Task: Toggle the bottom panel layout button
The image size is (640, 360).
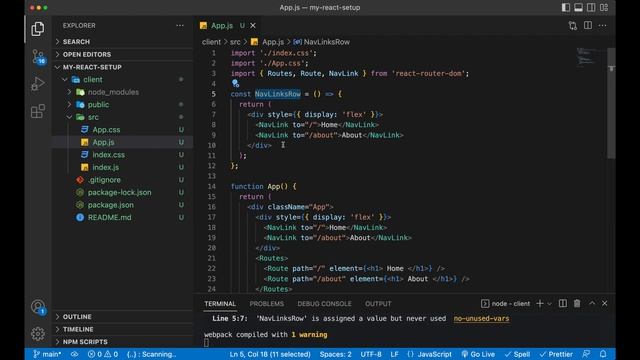Action: [578, 7]
